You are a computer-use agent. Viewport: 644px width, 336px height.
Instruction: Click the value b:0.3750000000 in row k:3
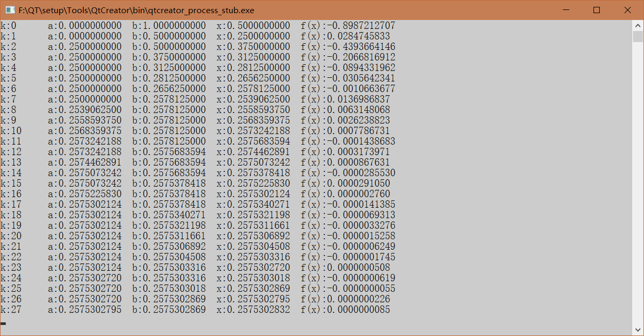pos(169,57)
